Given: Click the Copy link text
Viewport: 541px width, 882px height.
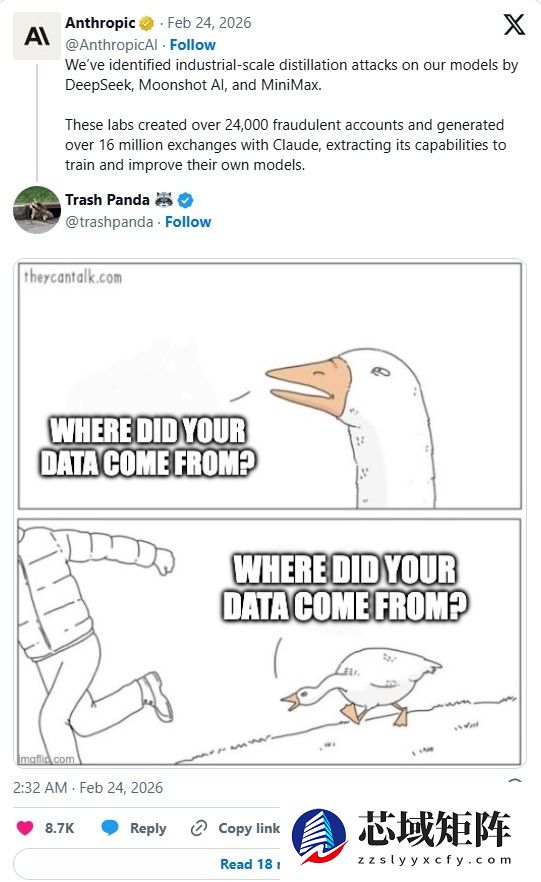Looking at the screenshot, I should coord(249,828).
